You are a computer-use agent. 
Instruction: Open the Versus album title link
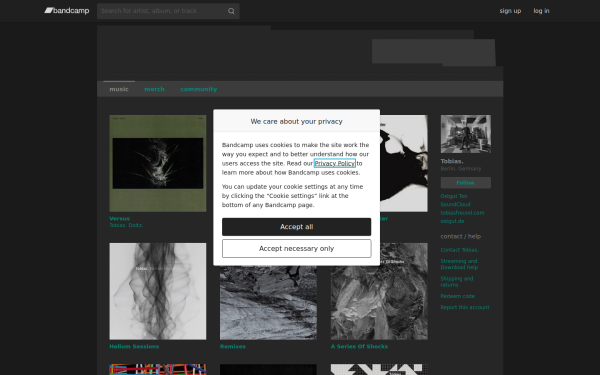click(x=119, y=218)
